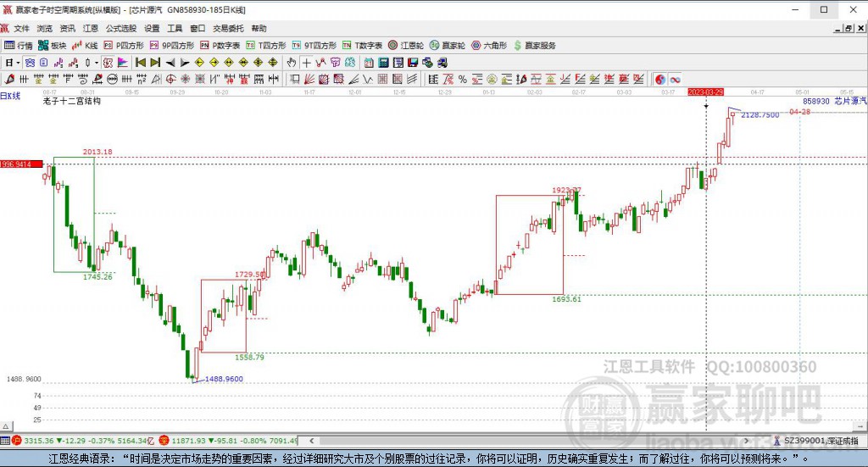This screenshot has width=868, height=467.
Task: Jump to last bar icon
Action: [155, 63]
